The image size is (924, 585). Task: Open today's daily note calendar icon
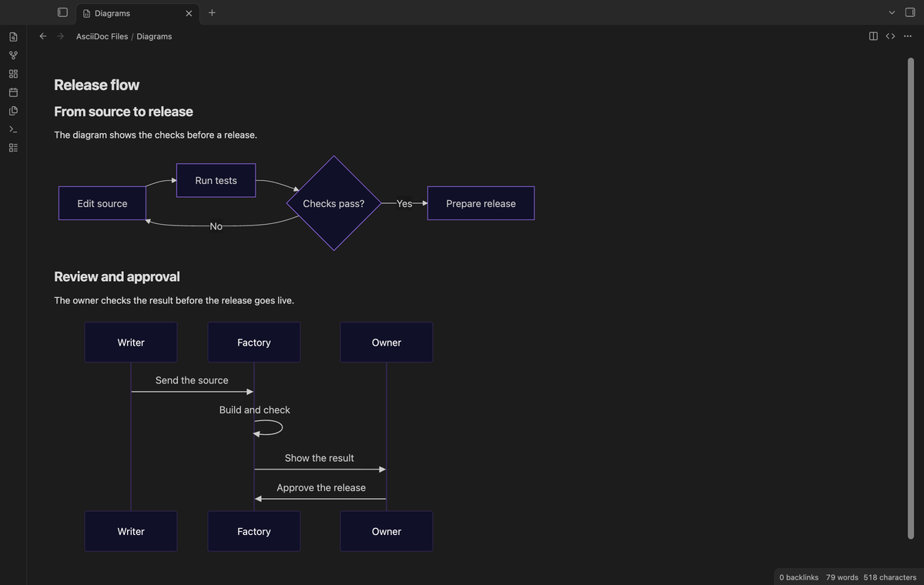point(13,92)
